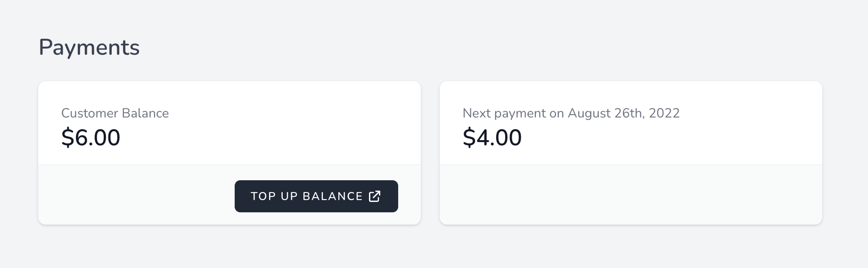The width and height of the screenshot is (868, 268).
Task: Click the Payments page heading
Action: pos(89,48)
